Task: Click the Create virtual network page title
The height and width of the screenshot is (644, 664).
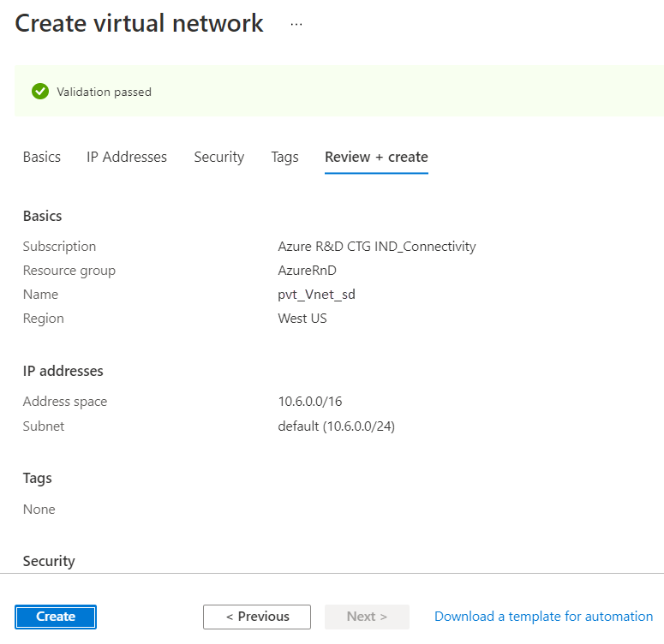Action: [x=139, y=23]
